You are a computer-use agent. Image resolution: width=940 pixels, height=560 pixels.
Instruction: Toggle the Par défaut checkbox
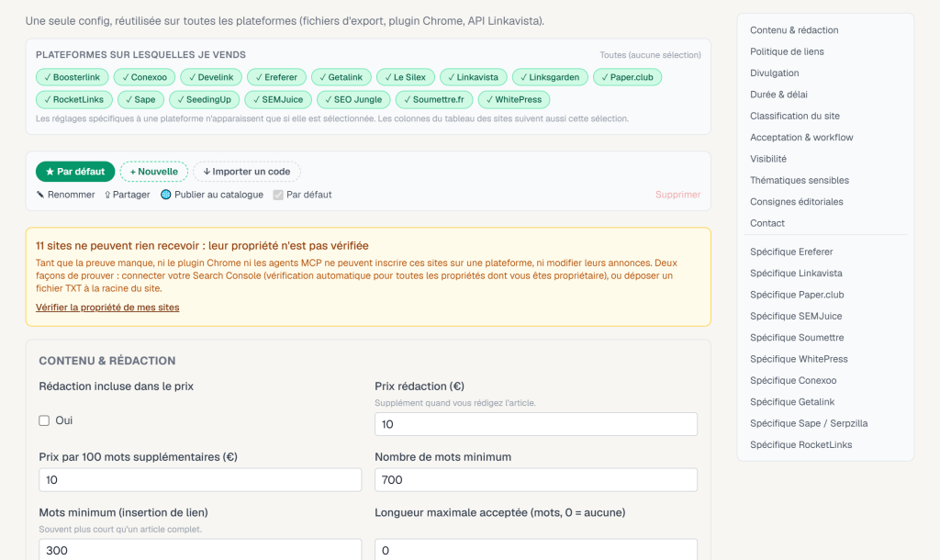point(278,195)
